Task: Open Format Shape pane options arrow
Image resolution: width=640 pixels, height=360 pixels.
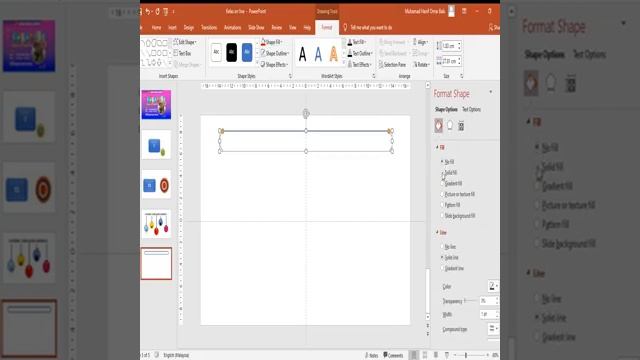Action: coord(491,92)
